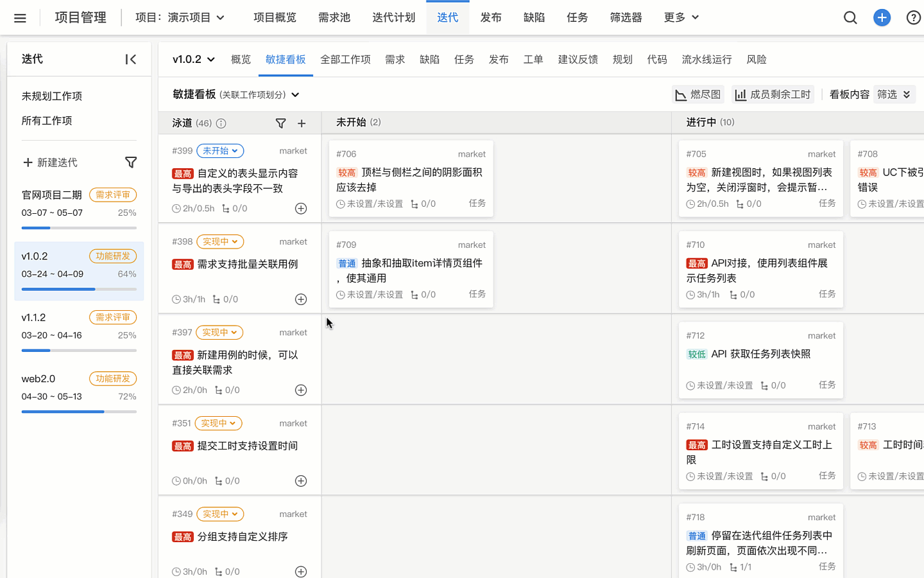The height and width of the screenshot is (578, 924).
Task: Open 所有工作项 in the sidebar
Action: [47, 120]
